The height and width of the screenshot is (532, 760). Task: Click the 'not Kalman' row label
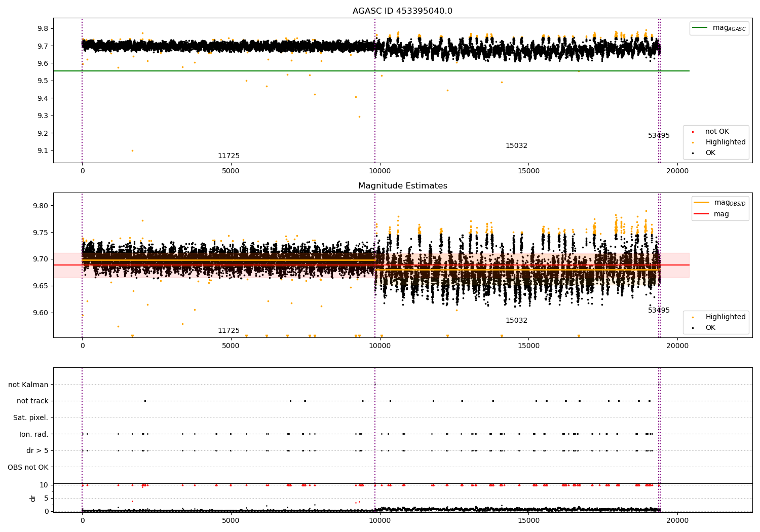click(x=28, y=385)
